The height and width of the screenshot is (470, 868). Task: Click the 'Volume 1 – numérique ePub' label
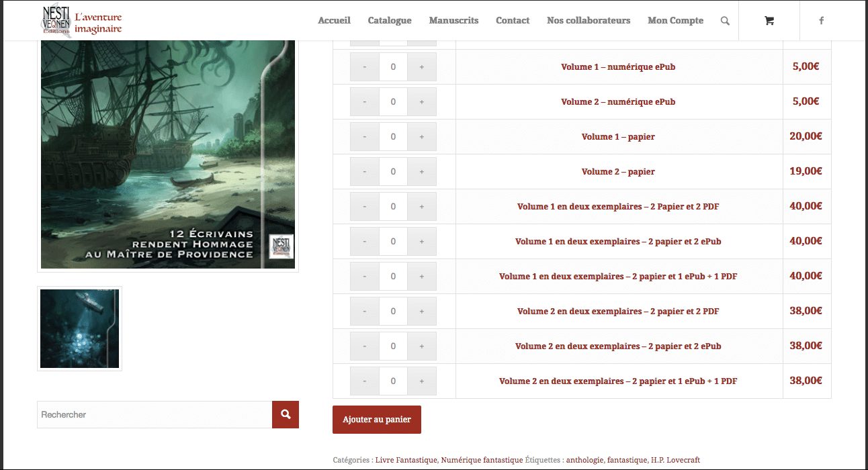618,67
